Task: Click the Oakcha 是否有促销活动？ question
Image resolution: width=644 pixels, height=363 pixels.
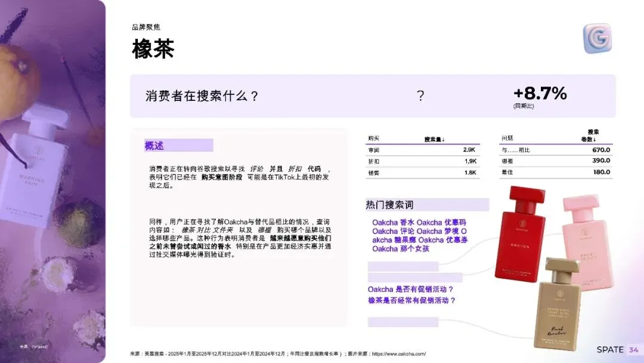Action: point(410,290)
